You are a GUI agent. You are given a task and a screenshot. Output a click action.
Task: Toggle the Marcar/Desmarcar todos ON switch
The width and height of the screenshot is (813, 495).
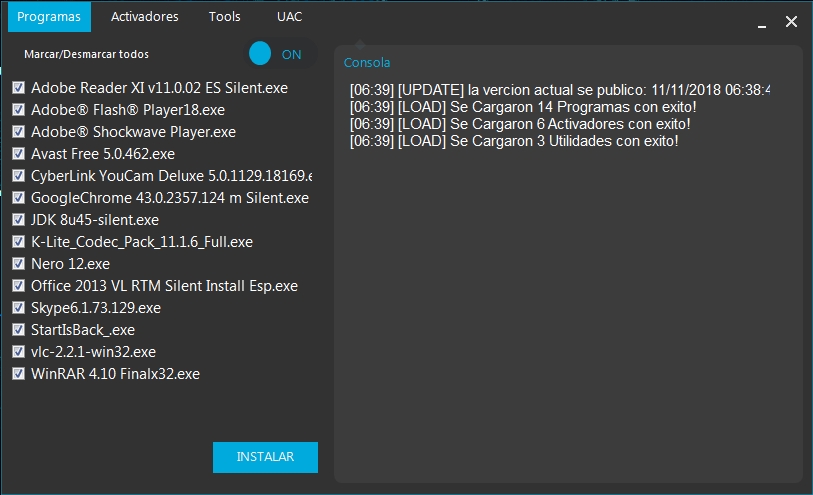point(280,54)
